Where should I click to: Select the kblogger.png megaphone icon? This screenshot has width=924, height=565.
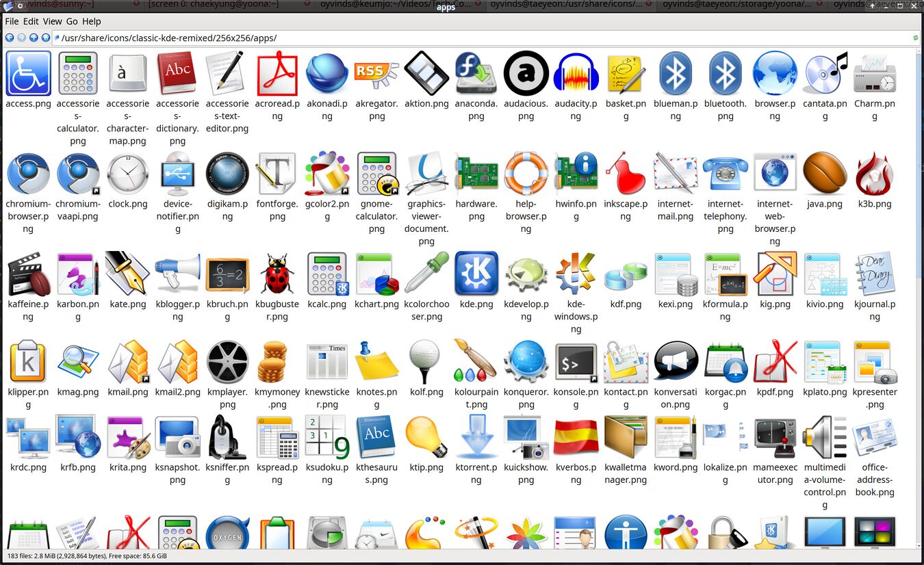point(177,274)
